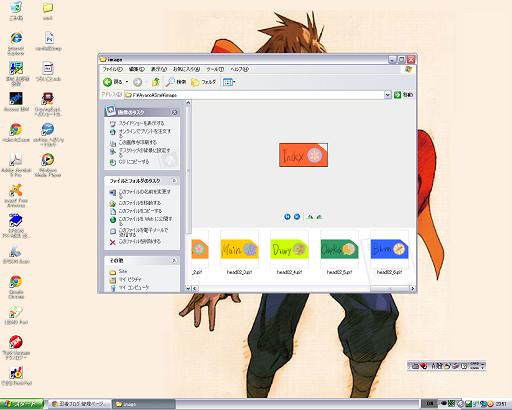Expand the address bar dropdown arrow

tap(387, 95)
